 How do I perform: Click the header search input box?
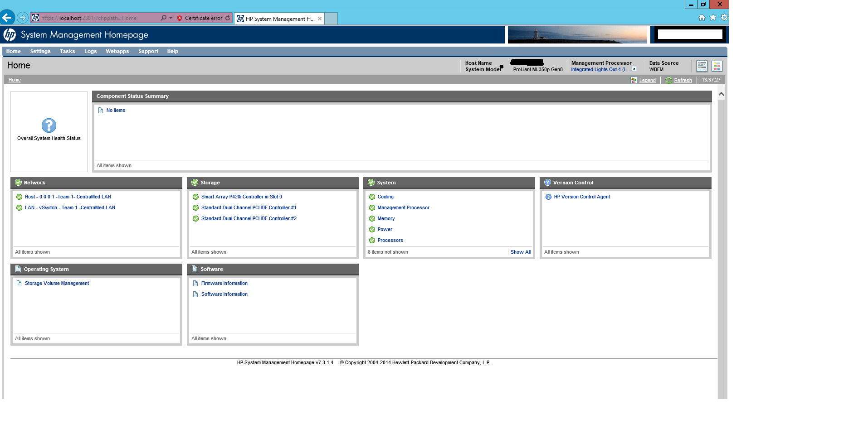coord(690,34)
